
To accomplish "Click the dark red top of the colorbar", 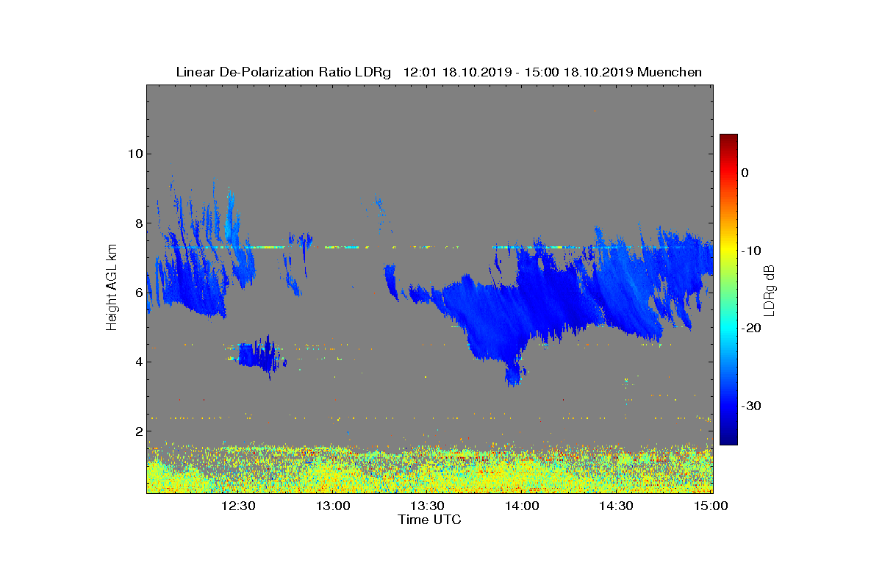I will pos(728,140).
